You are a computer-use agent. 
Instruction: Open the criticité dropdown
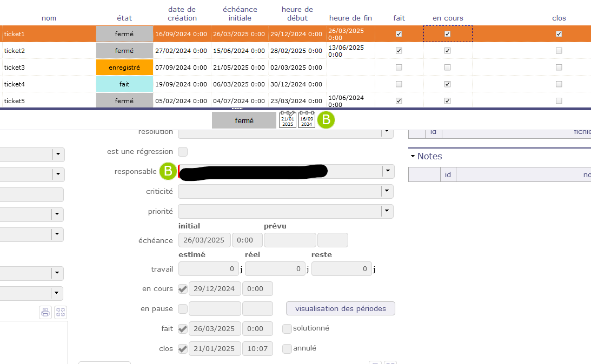pos(386,191)
